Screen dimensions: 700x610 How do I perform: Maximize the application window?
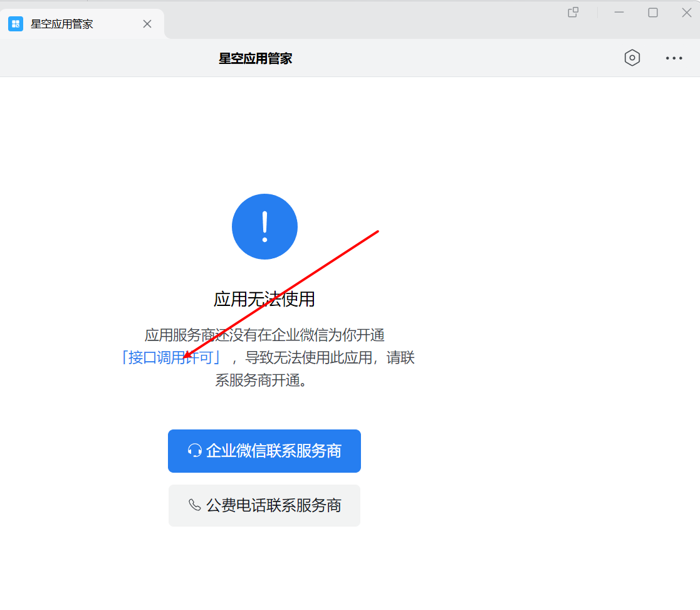pos(653,13)
